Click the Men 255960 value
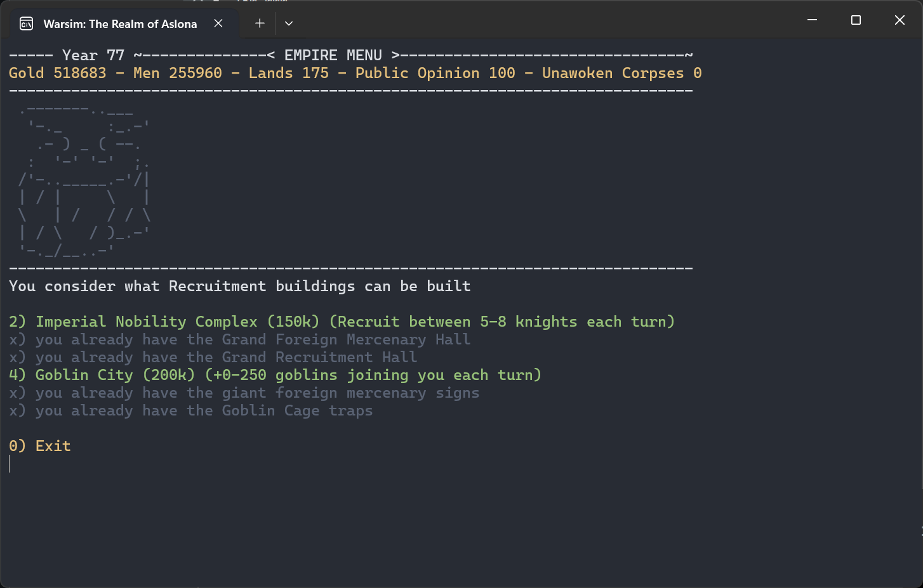 pos(178,73)
